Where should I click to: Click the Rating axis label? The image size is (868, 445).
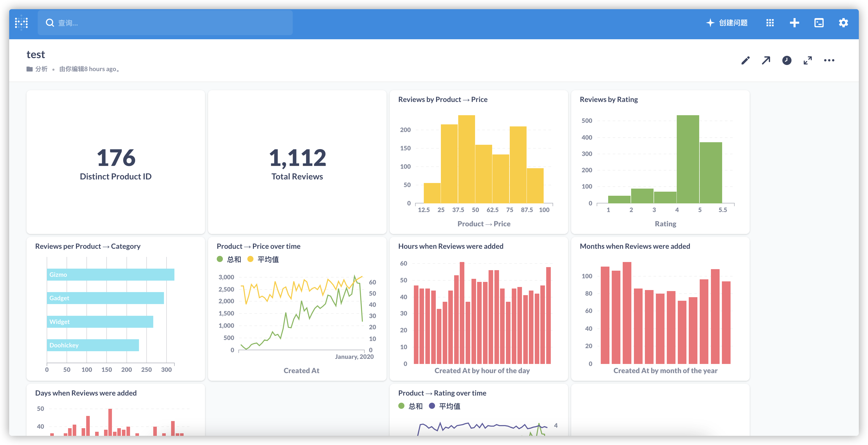665,224
